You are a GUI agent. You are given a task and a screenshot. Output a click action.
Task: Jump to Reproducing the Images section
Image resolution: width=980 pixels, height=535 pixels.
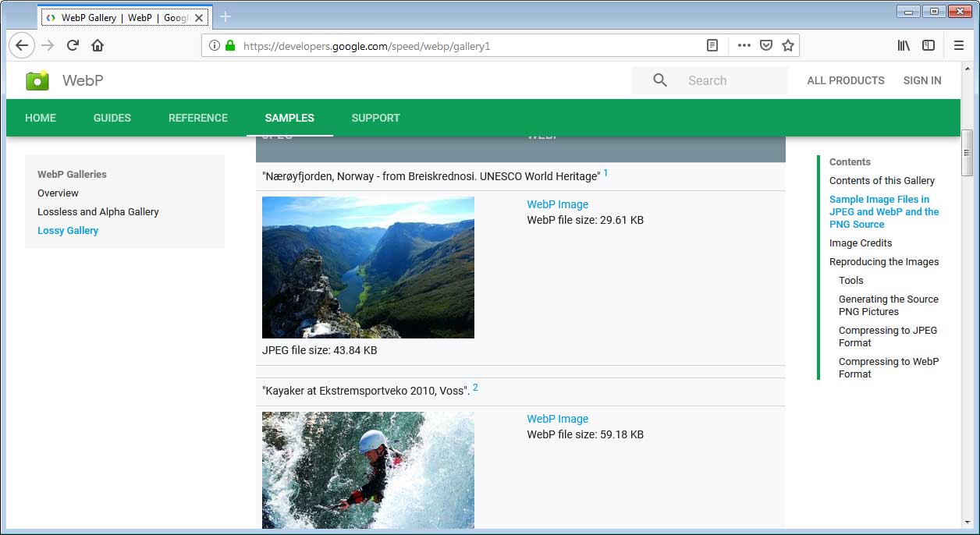point(884,261)
